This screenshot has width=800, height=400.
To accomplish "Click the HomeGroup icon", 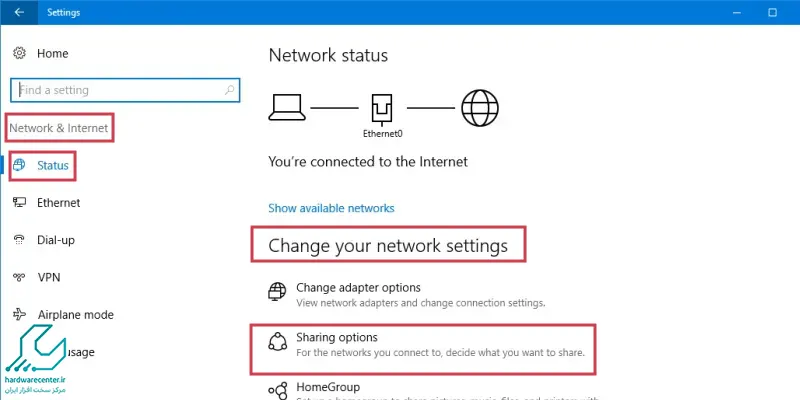I will tap(277, 390).
